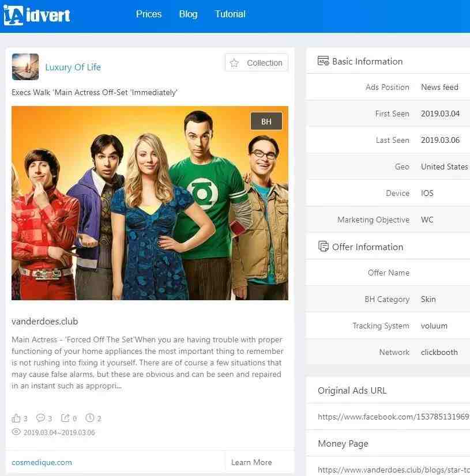470x476 pixels.
Task: Click the 'Original Ads URL' heading
Action: click(352, 390)
